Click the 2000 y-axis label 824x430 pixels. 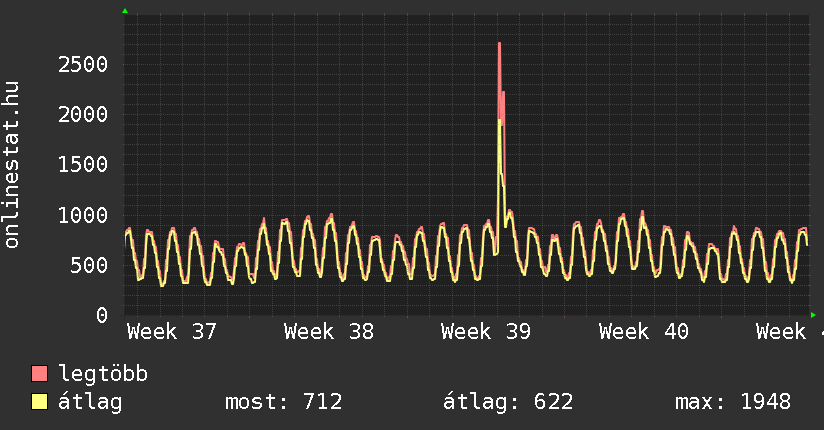coord(83,115)
